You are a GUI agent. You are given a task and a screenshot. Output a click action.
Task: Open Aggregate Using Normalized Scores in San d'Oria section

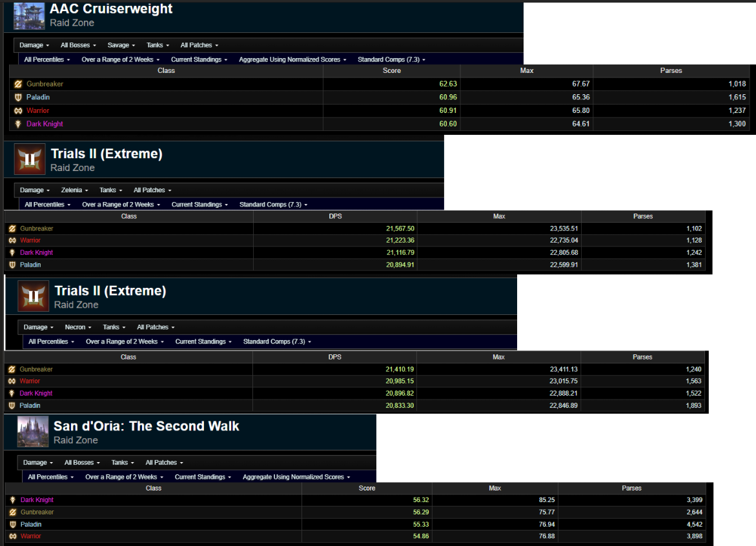tap(296, 477)
